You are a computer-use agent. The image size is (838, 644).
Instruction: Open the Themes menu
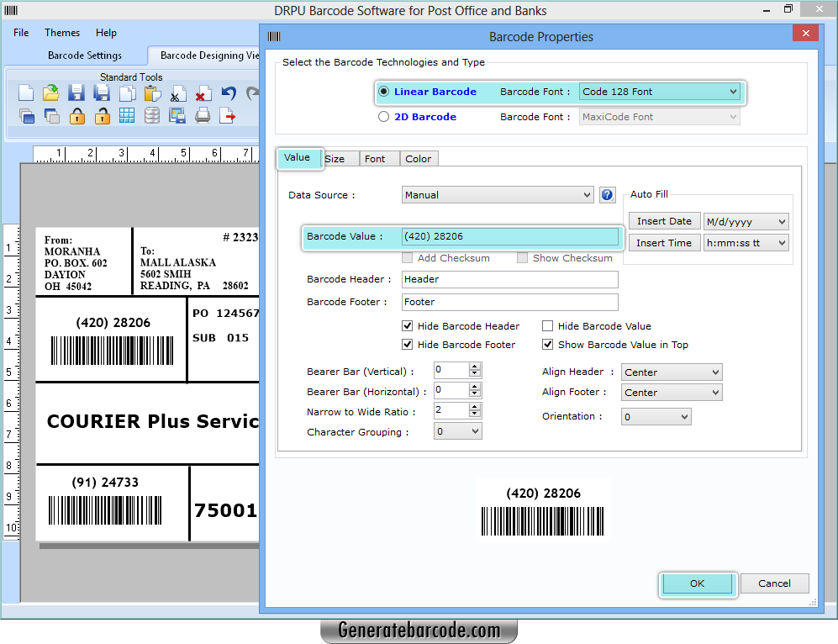(x=61, y=33)
